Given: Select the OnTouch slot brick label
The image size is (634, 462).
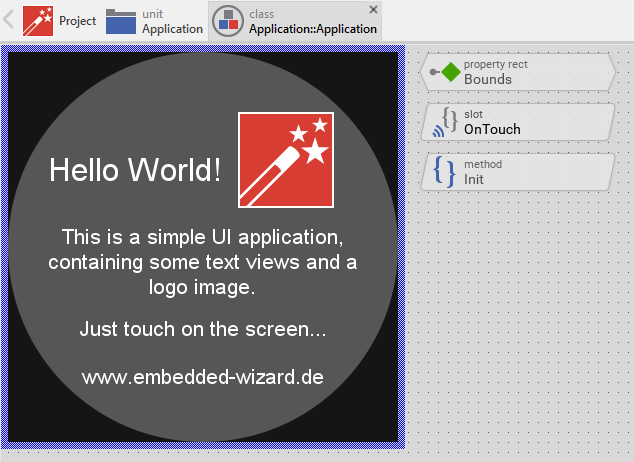Looking at the screenshot, I should tap(492, 129).
